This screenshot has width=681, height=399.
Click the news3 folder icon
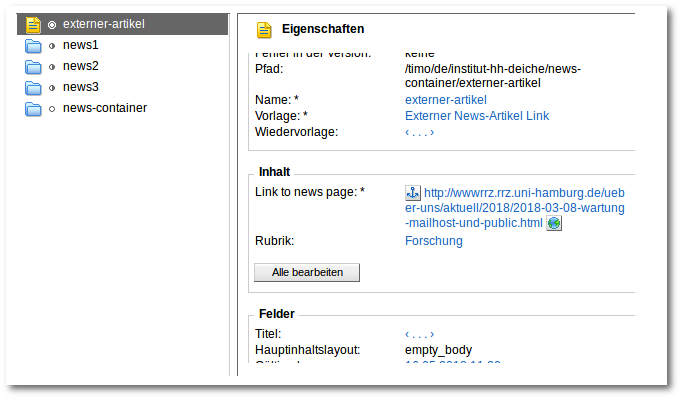pos(33,88)
